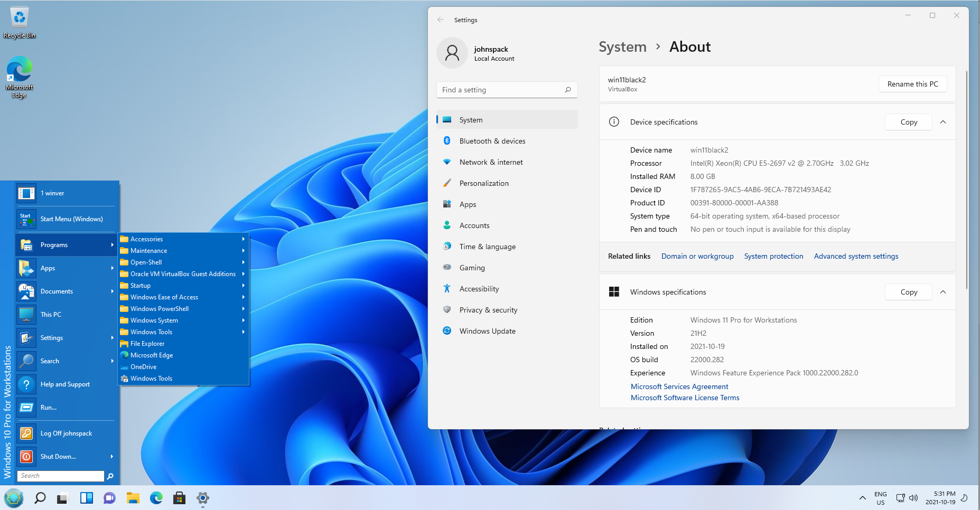The height and width of the screenshot is (510, 980).
Task: Open Personalization settings
Action: pyautogui.click(x=507, y=183)
